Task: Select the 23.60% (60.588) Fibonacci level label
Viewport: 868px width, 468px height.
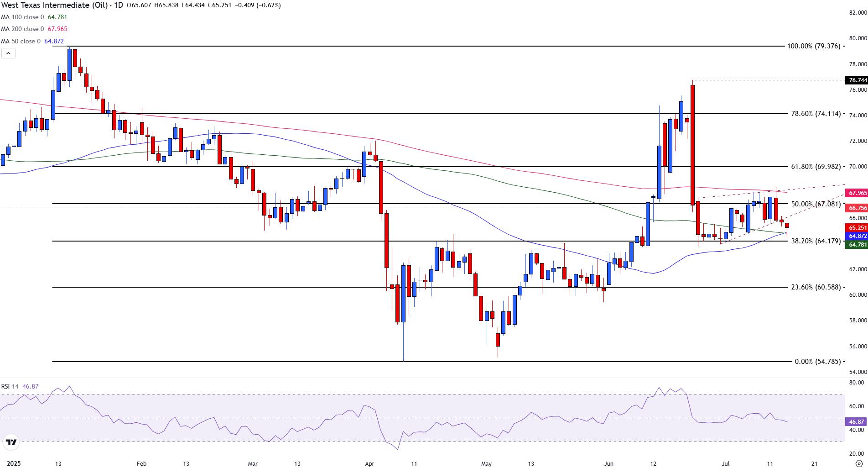Action: (x=816, y=287)
